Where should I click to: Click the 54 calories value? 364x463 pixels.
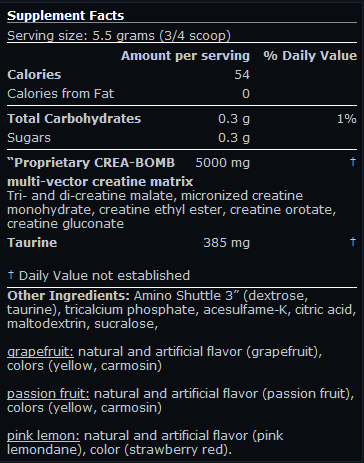coord(242,75)
